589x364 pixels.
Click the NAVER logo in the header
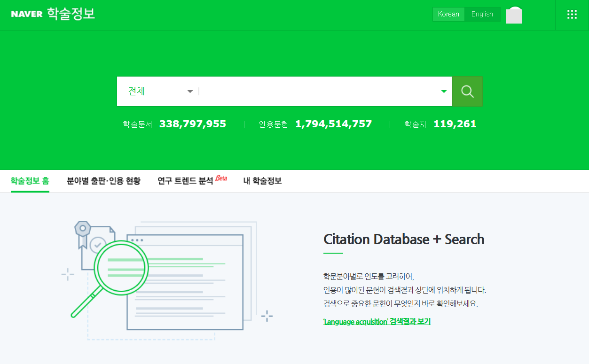point(27,14)
